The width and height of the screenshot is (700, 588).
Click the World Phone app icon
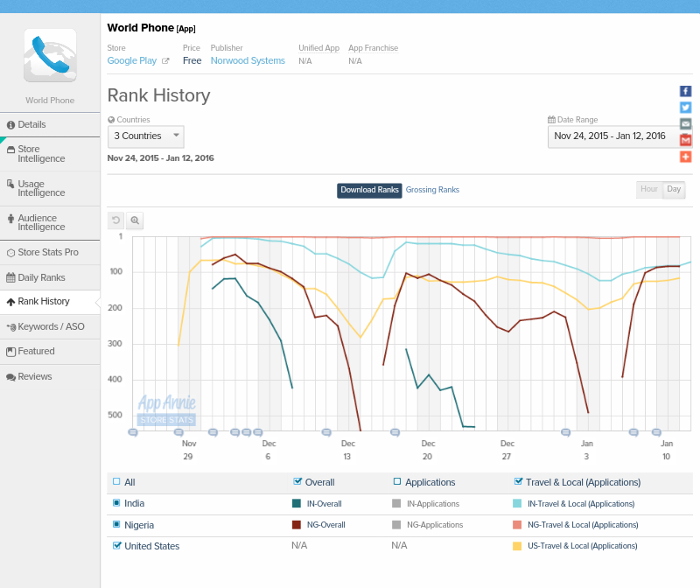[50, 56]
